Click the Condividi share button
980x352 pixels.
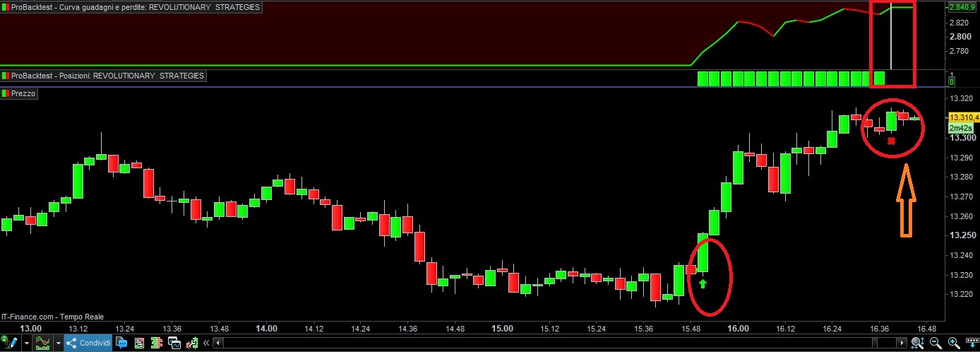pyautogui.click(x=88, y=343)
